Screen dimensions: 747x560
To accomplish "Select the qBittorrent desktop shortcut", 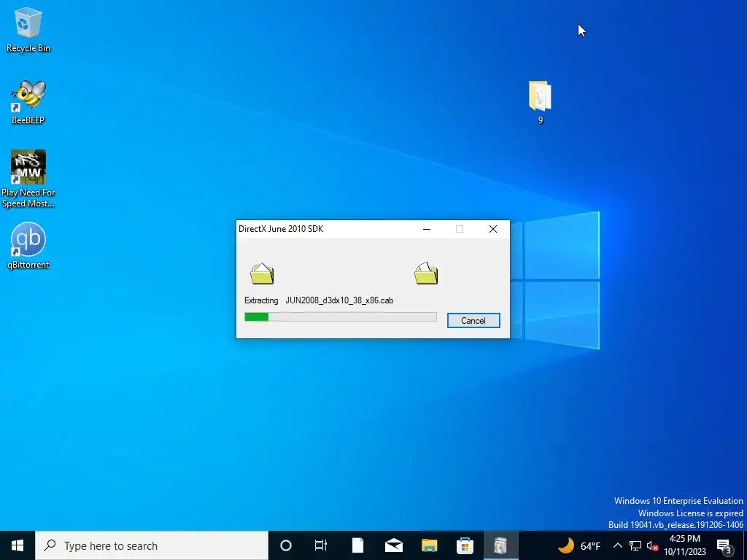I will [28, 246].
